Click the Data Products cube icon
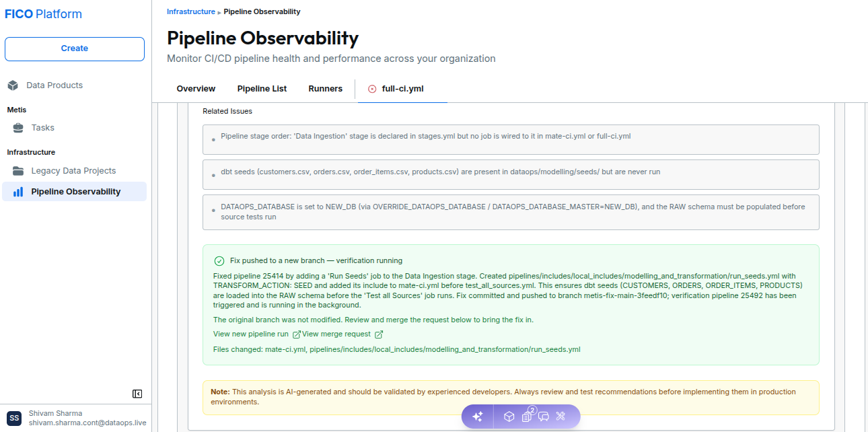The width and height of the screenshot is (868, 432). (13, 85)
